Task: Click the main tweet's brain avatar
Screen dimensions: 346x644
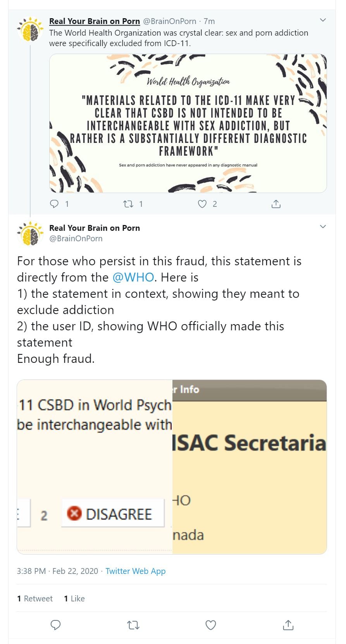Action: point(30,234)
